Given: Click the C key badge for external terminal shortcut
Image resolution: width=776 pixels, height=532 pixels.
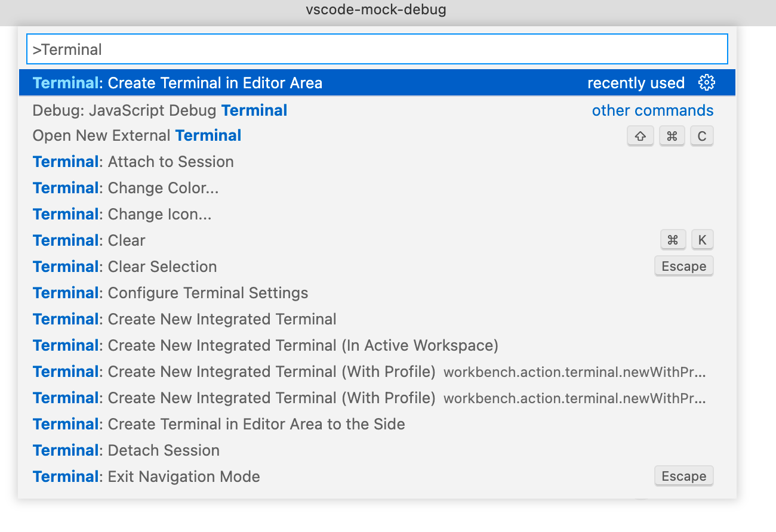Looking at the screenshot, I should click(701, 135).
